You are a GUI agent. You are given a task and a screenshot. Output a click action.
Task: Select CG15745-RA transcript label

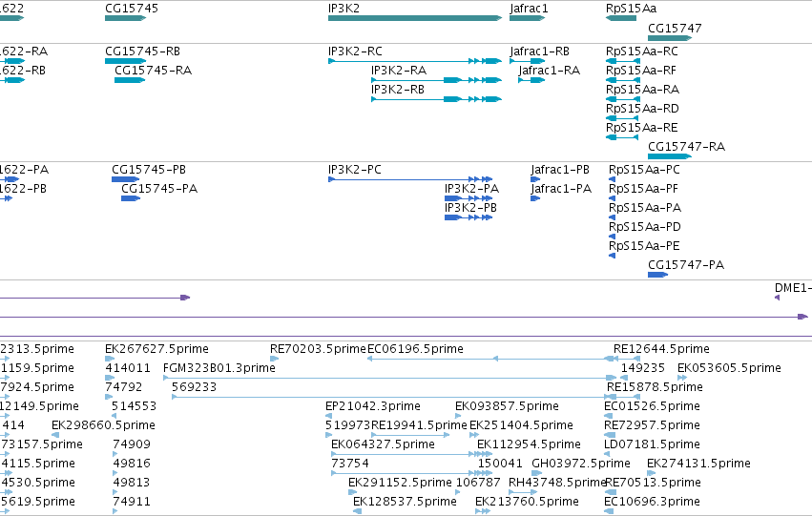coord(153,71)
